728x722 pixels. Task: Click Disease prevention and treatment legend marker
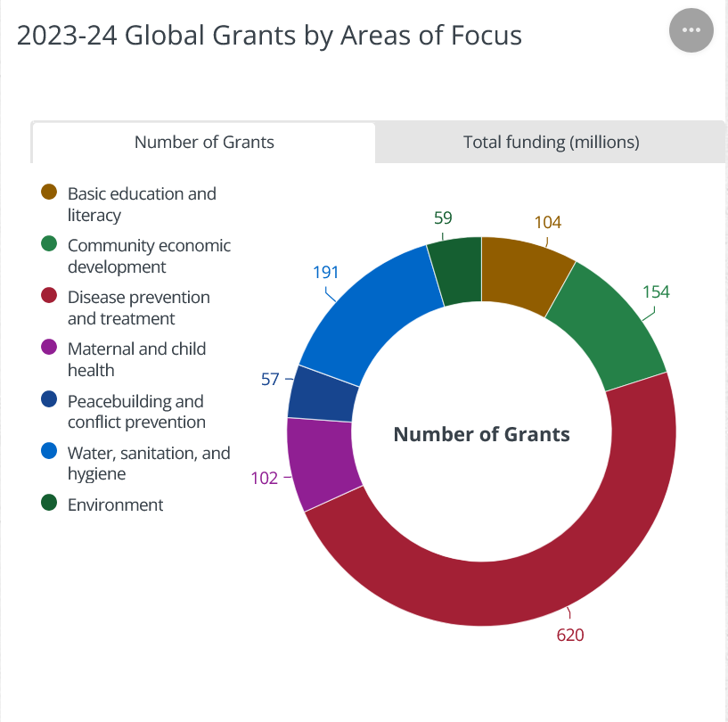(50, 296)
